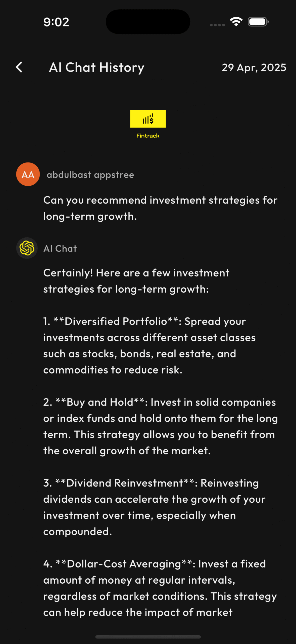Tap the Dividend Reinvestment strategy paragraph
Viewport: 296px width, 644px height.
click(x=154, y=507)
